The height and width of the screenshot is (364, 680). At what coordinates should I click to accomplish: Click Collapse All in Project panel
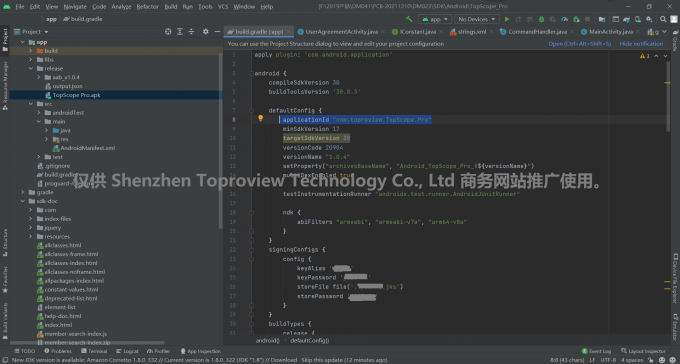pos(191,32)
